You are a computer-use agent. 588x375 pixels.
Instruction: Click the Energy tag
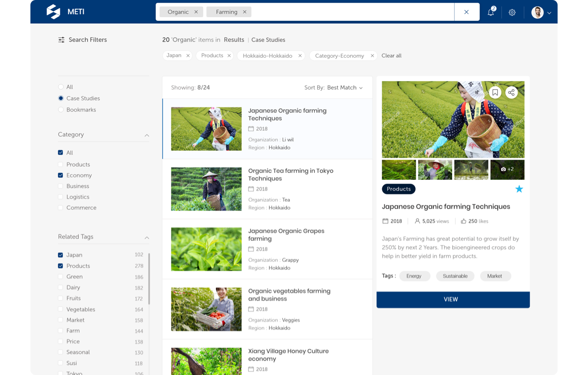414,276
